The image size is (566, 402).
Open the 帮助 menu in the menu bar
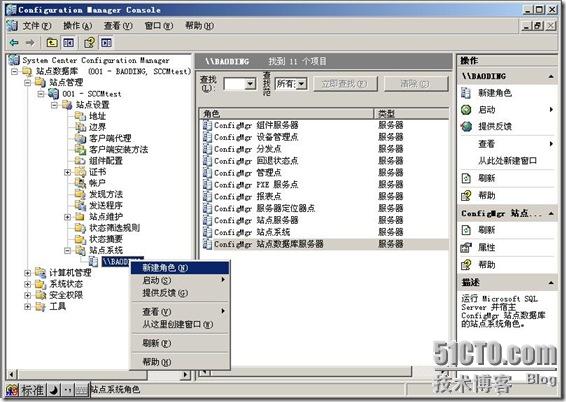[x=199, y=26]
